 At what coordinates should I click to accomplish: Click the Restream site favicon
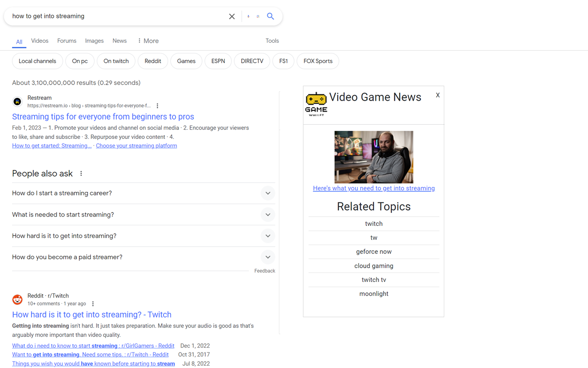coord(17,102)
